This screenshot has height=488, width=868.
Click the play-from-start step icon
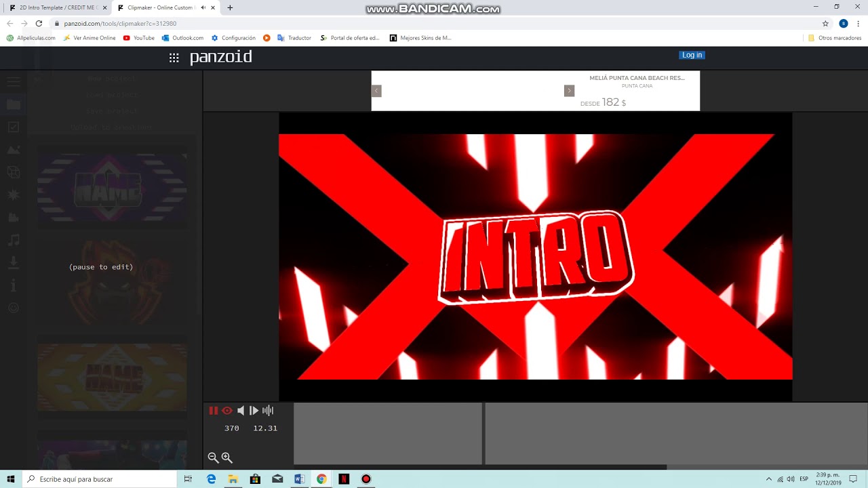[254, 411]
